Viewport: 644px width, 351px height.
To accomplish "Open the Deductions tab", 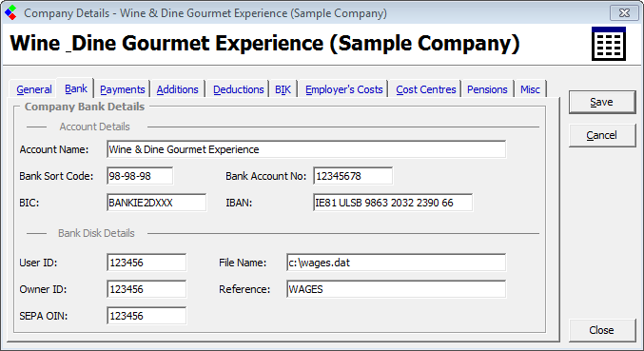I will 238,89.
